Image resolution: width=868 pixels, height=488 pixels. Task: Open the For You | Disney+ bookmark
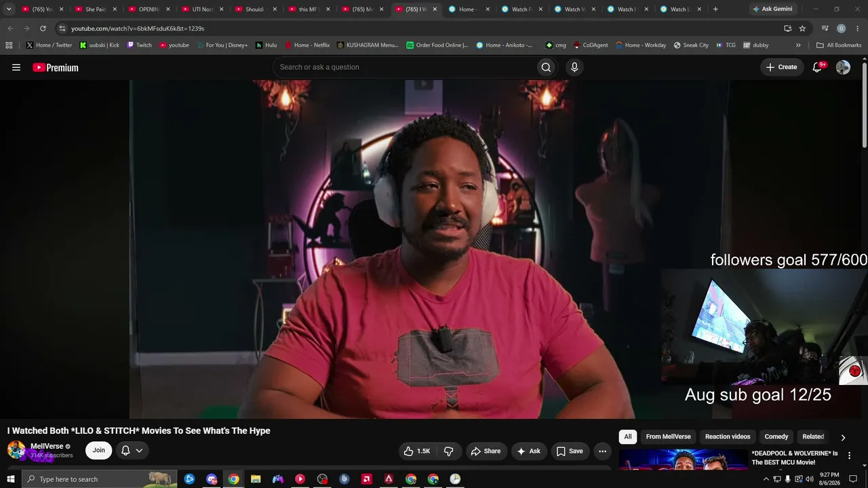(221, 45)
